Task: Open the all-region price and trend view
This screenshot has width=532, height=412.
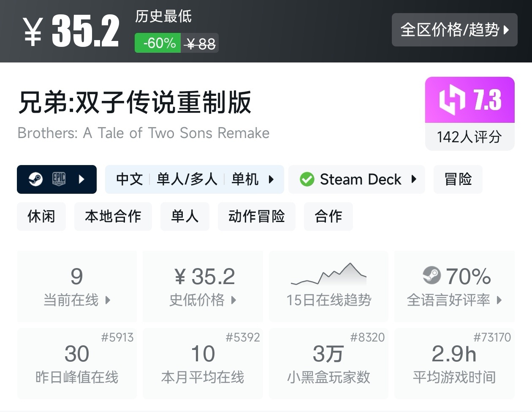Action: [x=454, y=30]
